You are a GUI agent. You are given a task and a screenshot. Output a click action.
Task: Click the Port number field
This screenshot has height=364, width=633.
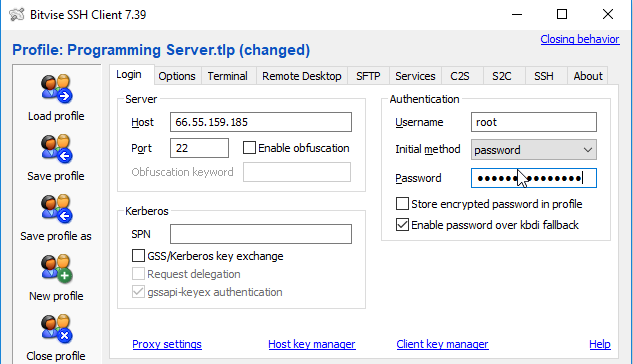(x=199, y=148)
